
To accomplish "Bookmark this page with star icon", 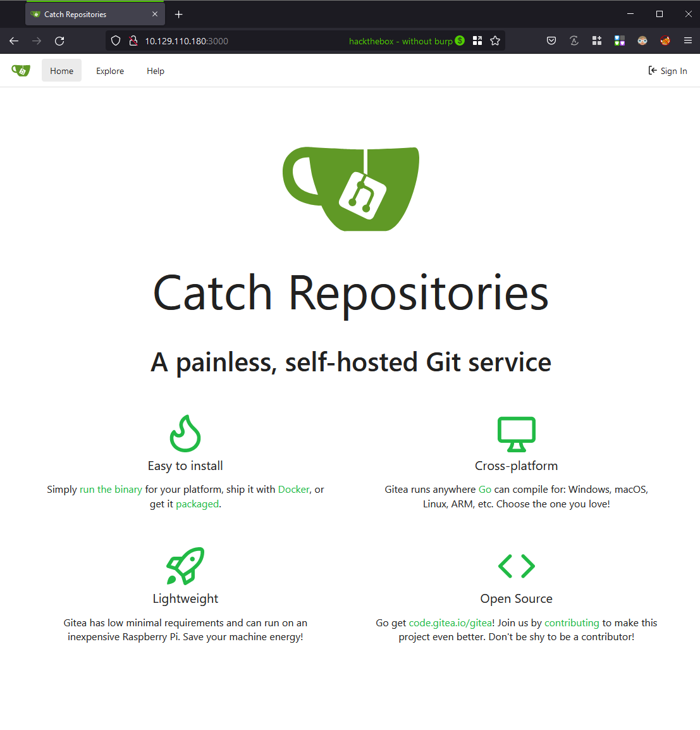I will click(495, 40).
